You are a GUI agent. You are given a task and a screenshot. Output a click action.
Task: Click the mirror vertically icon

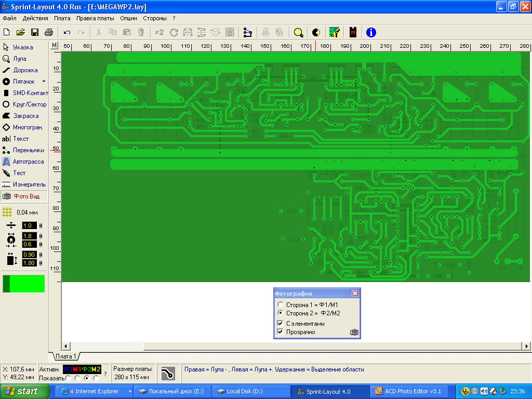[202, 33]
